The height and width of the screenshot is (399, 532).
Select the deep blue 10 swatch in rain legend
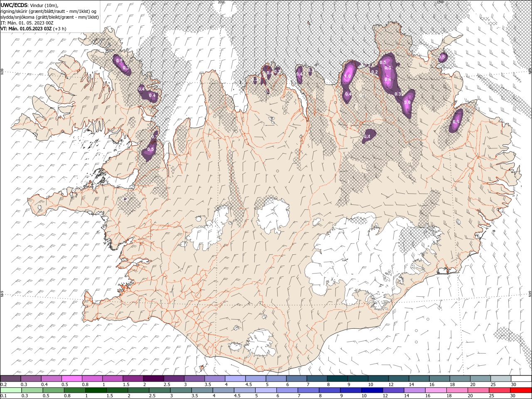(372, 390)
